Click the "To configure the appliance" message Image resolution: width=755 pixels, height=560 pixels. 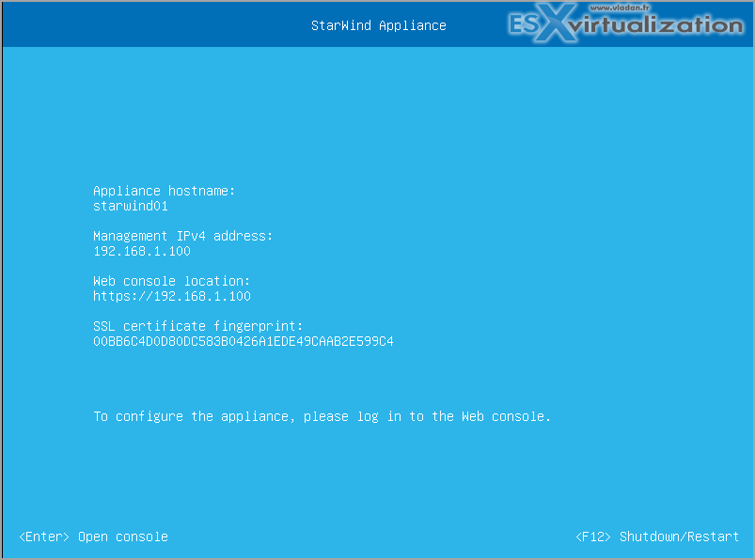[322, 416]
